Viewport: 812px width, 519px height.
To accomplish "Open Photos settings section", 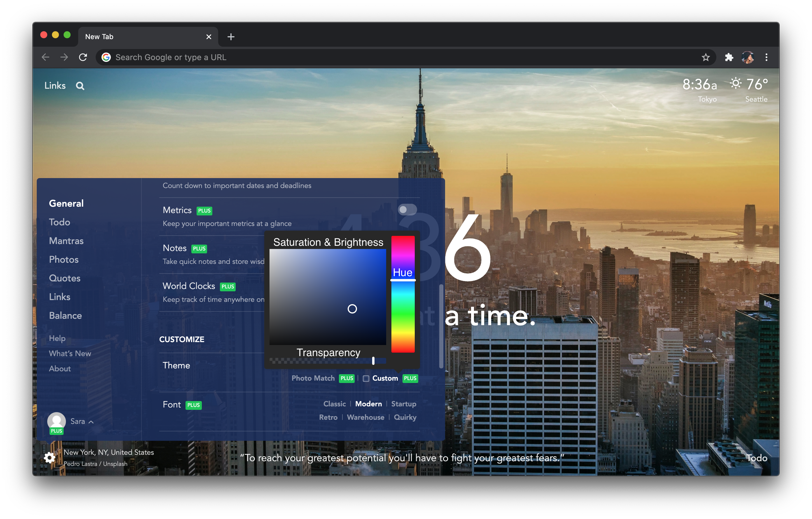I will pyautogui.click(x=64, y=259).
